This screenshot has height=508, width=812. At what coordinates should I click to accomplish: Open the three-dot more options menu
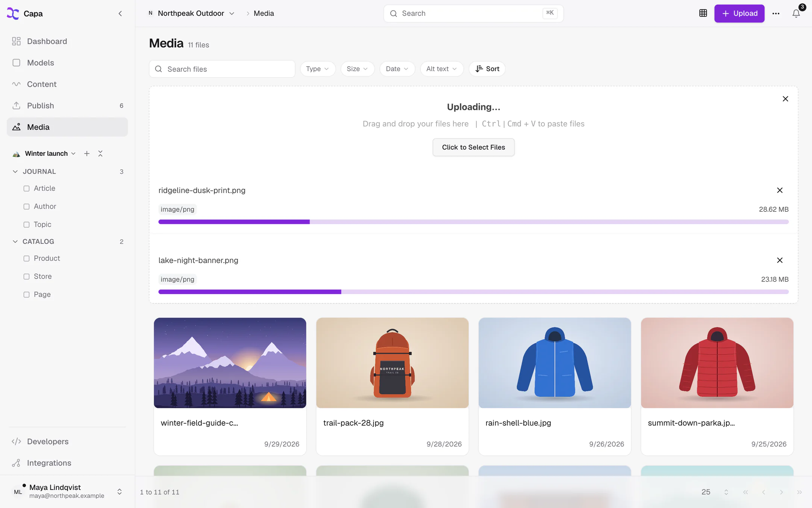point(776,14)
